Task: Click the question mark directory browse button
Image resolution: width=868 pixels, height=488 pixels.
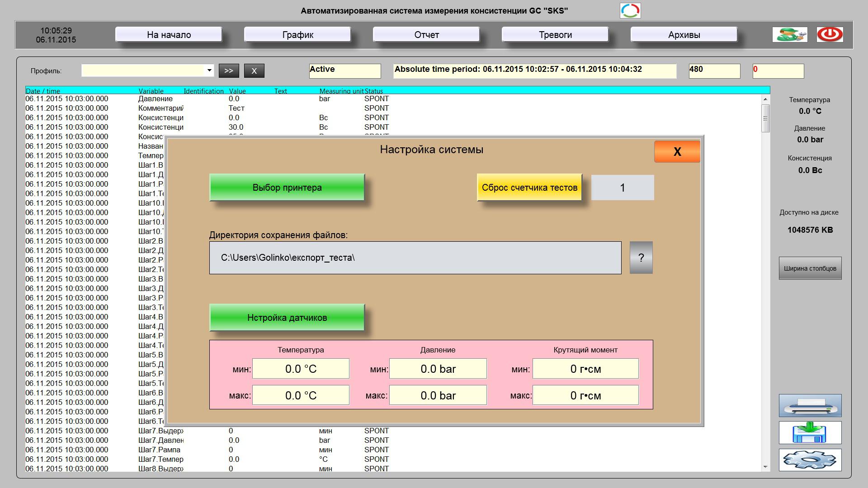Action: point(641,258)
